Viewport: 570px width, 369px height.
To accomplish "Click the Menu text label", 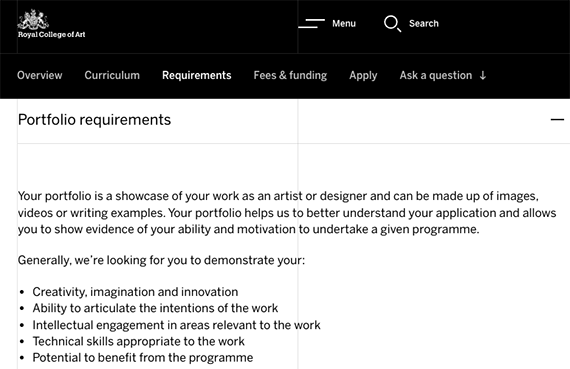I will 344,24.
